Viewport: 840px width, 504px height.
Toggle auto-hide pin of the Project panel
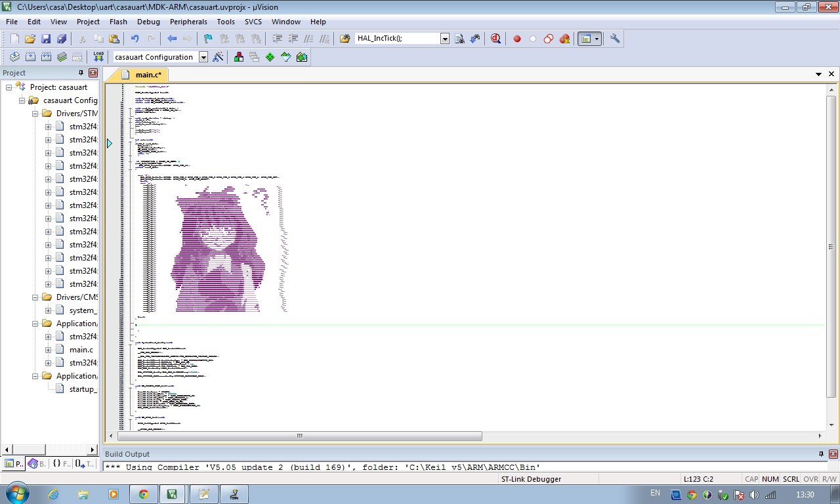81,73
